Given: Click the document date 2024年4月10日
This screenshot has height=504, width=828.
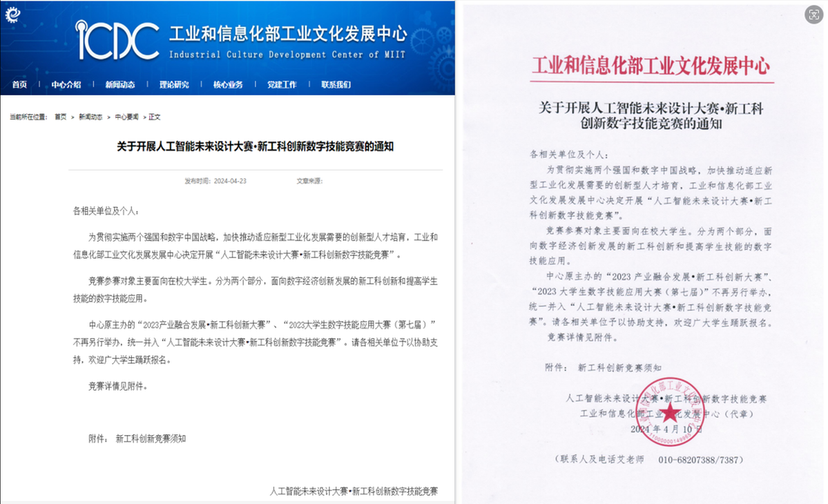Looking at the screenshot, I should [666, 429].
